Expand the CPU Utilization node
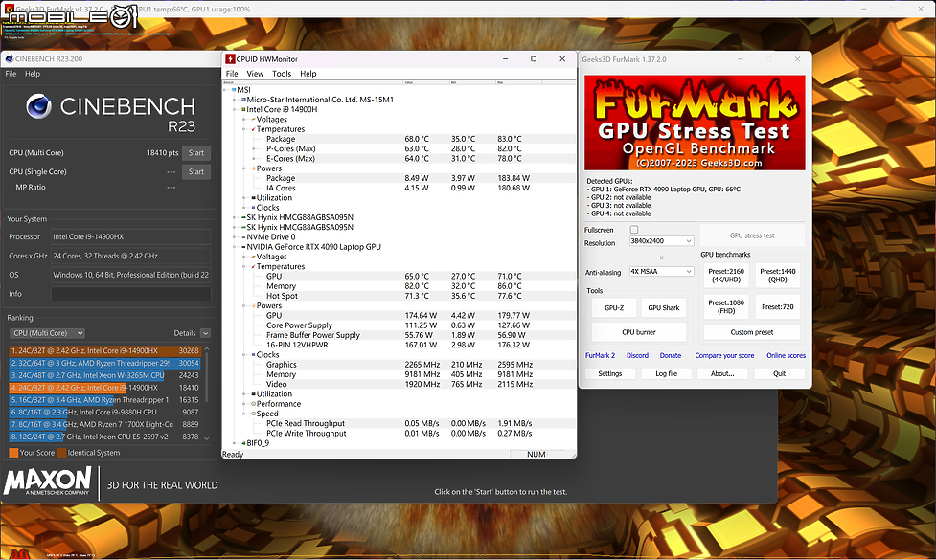This screenshot has width=936, height=560. 244,198
